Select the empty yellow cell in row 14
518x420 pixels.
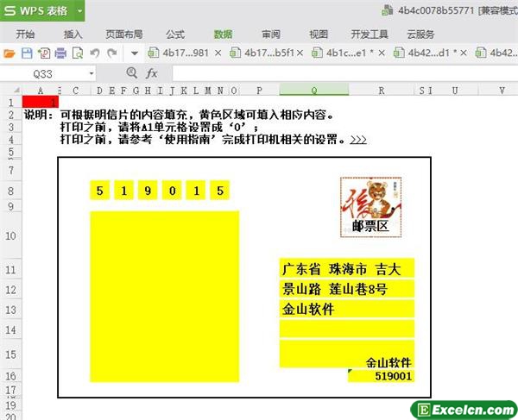[347, 329]
